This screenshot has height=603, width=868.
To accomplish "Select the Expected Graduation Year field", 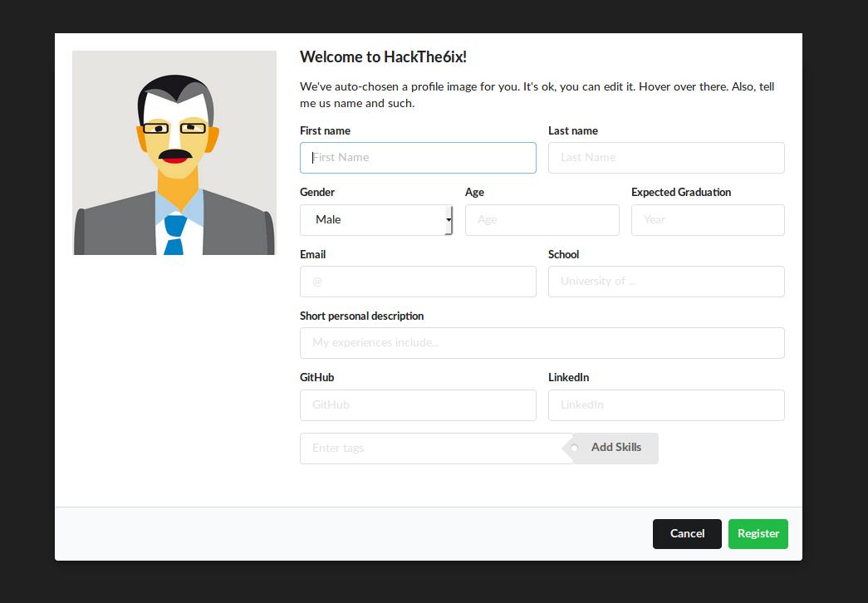I will coord(708,220).
